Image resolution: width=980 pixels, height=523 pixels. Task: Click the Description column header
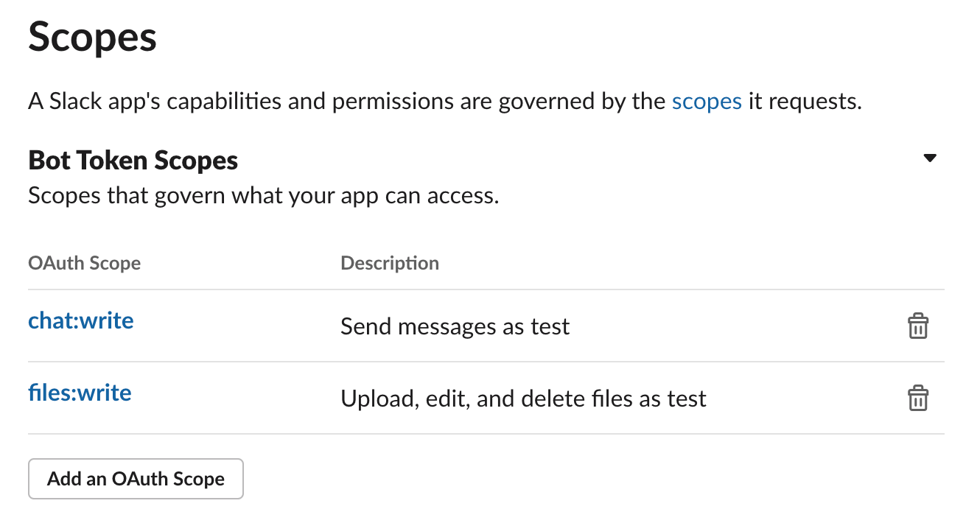pos(390,263)
